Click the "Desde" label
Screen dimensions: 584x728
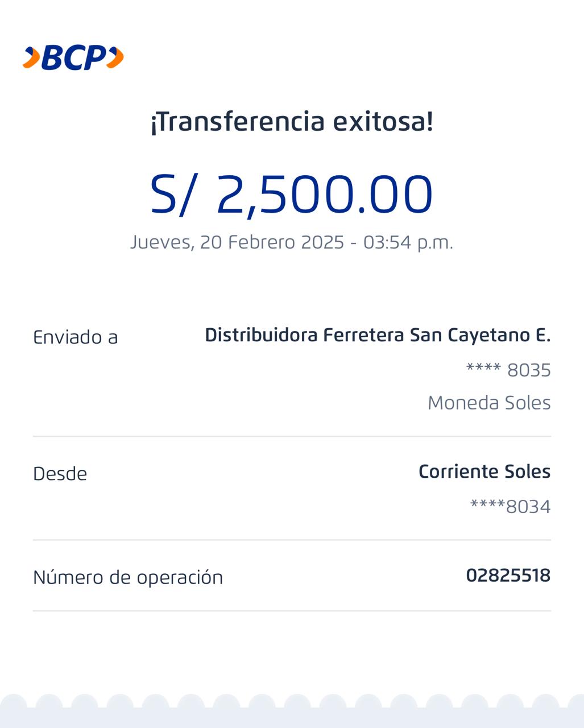(60, 474)
